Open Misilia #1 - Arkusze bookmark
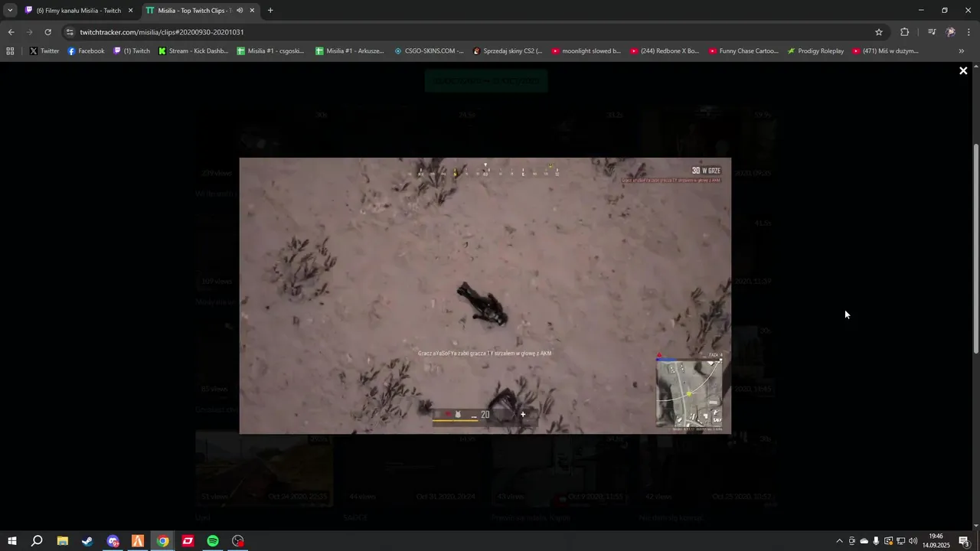Viewport: 980px width, 551px height. (x=349, y=51)
